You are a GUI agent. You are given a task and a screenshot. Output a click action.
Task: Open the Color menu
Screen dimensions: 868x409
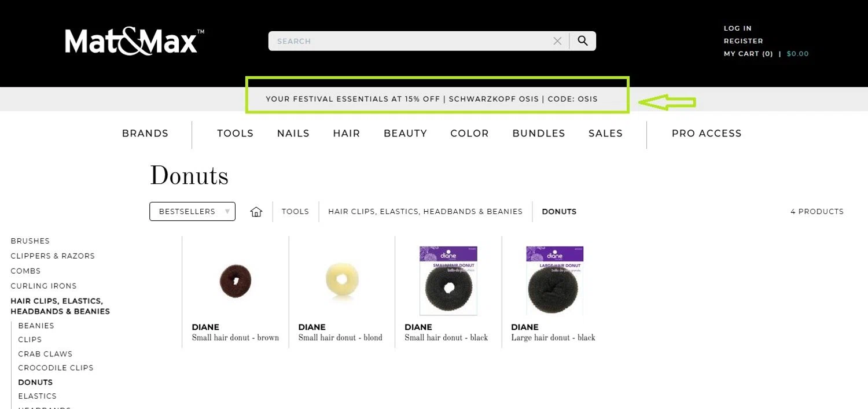(470, 134)
